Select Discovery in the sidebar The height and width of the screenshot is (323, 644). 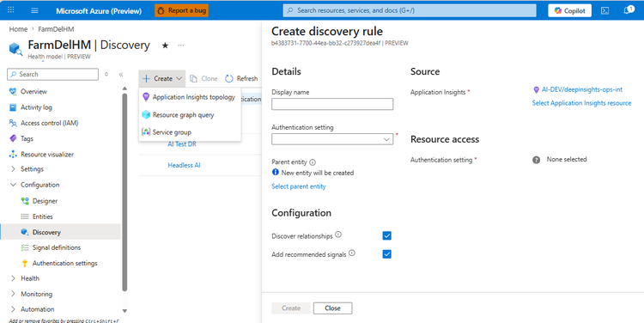[x=60, y=232]
